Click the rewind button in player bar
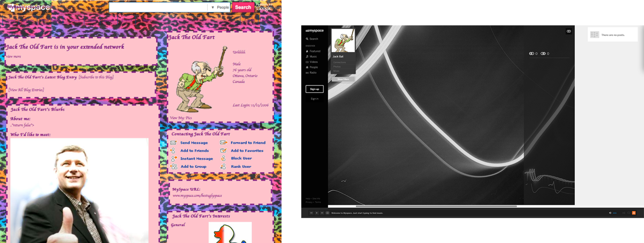The width and height of the screenshot is (644, 243). pos(311,213)
